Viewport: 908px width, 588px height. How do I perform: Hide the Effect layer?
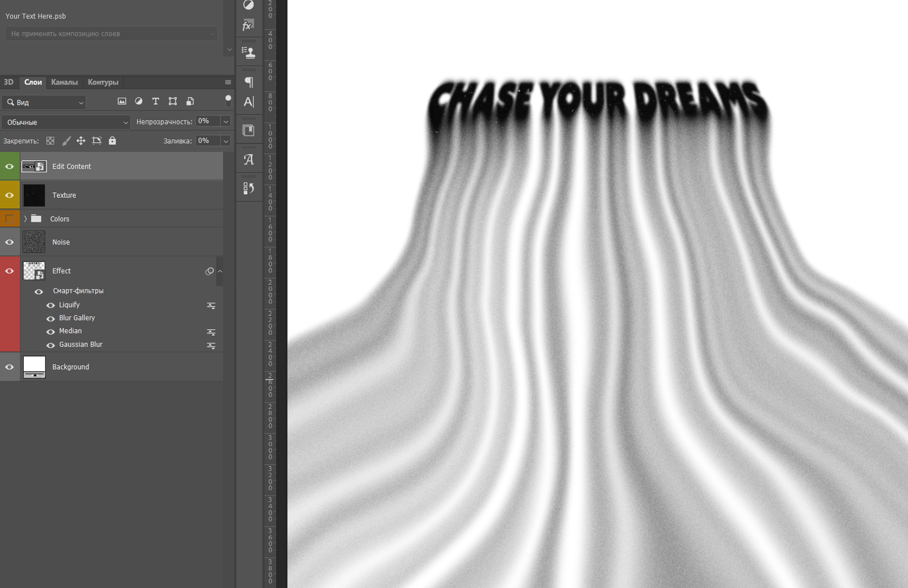click(10, 271)
